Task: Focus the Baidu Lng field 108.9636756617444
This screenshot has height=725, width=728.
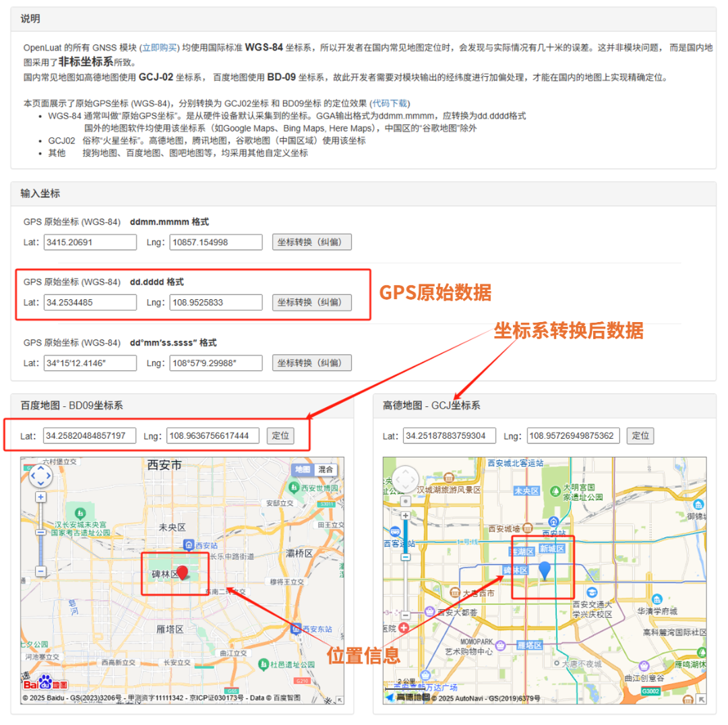Action: click(212, 435)
